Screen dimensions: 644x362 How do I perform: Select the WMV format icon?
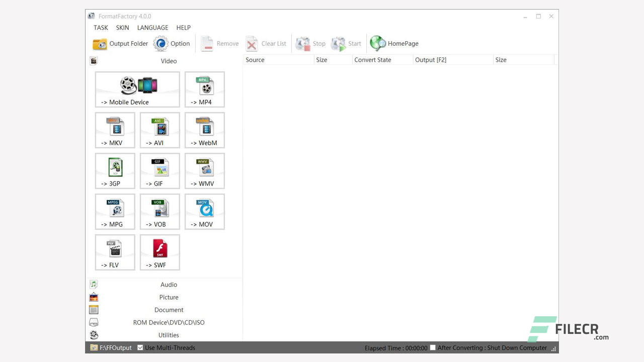click(x=205, y=171)
